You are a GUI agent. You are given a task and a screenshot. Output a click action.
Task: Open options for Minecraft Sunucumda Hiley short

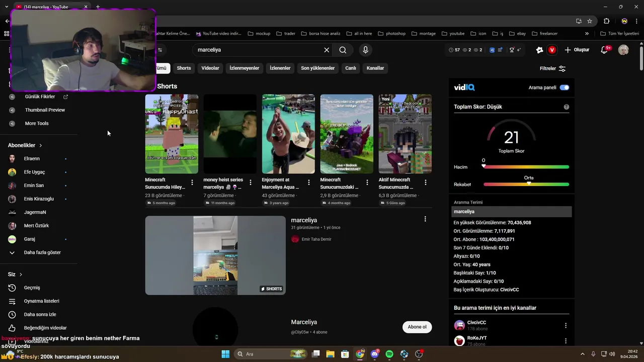coord(192,183)
